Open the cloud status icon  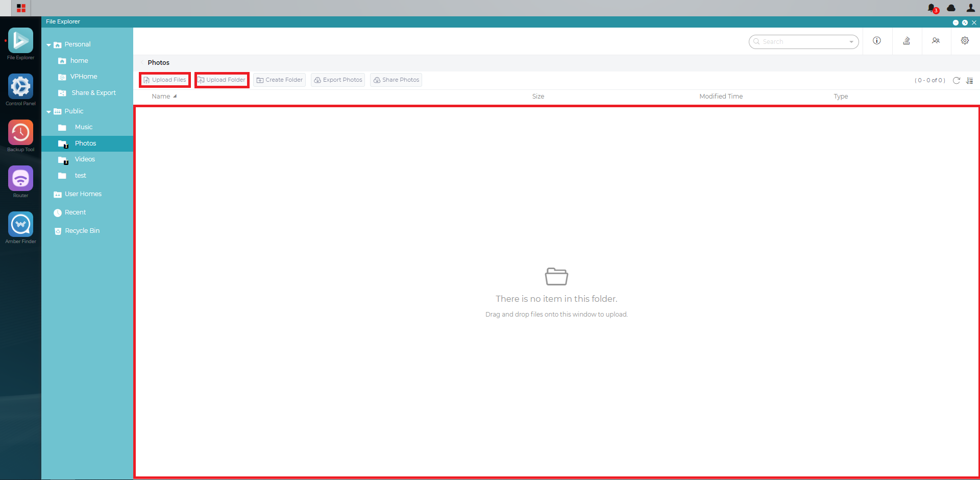click(x=951, y=8)
